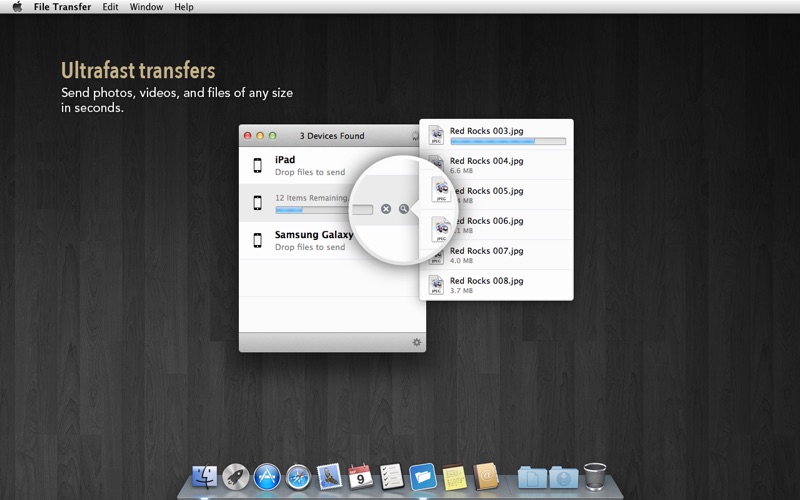
Task: Click the JPEG icon for Red Rocks 003.jpg
Action: click(436, 135)
